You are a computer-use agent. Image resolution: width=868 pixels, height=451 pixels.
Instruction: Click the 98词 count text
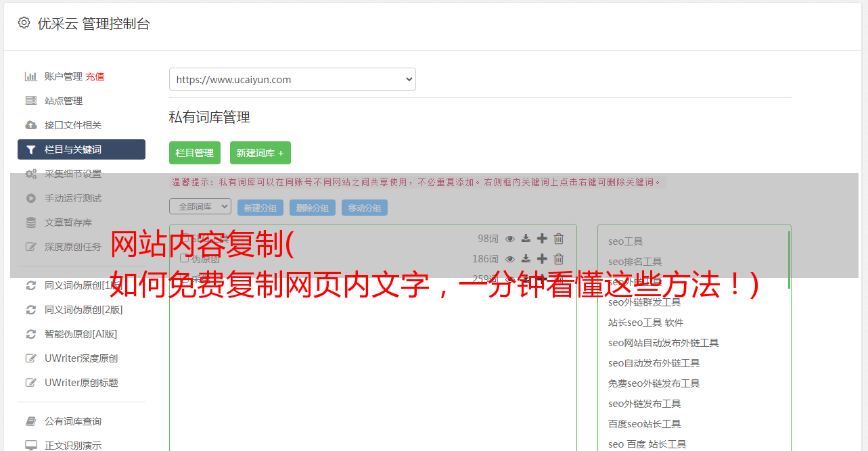pyautogui.click(x=488, y=238)
